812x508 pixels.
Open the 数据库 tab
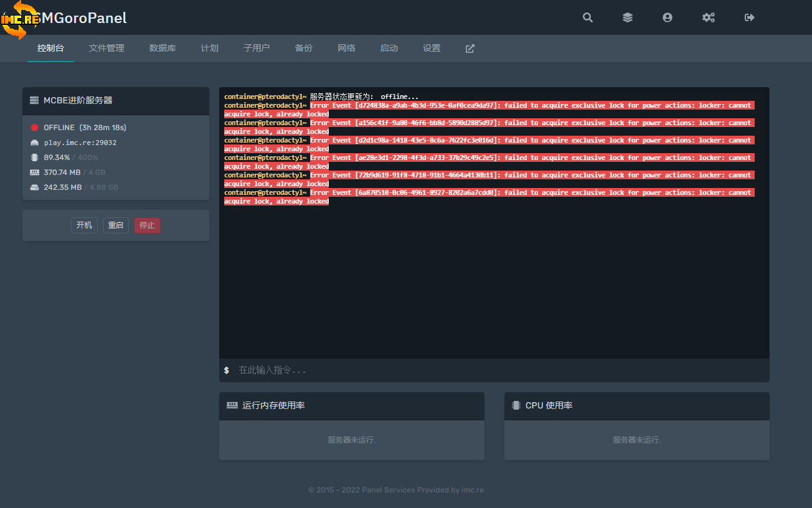163,49
